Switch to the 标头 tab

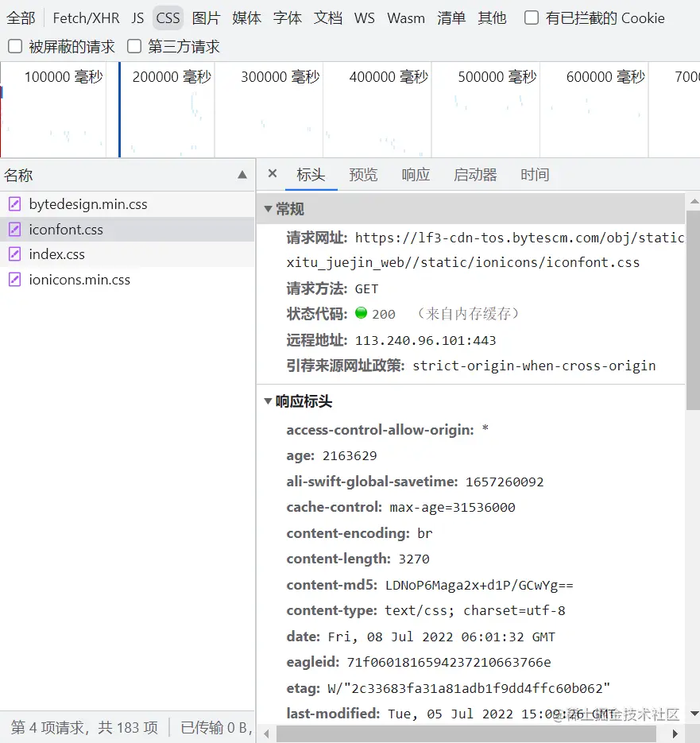[311, 175]
